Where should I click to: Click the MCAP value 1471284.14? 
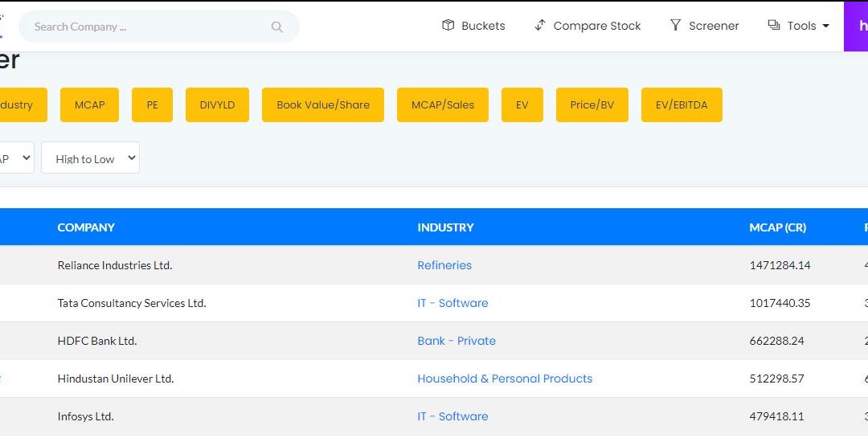tap(780, 265)
